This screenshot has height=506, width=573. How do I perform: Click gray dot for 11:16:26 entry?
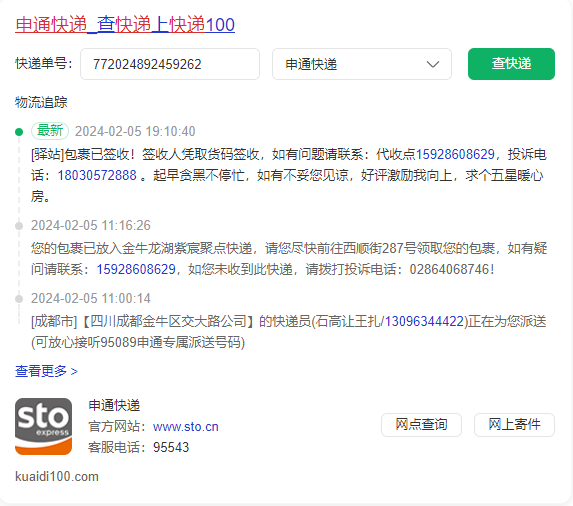[19, 226]
